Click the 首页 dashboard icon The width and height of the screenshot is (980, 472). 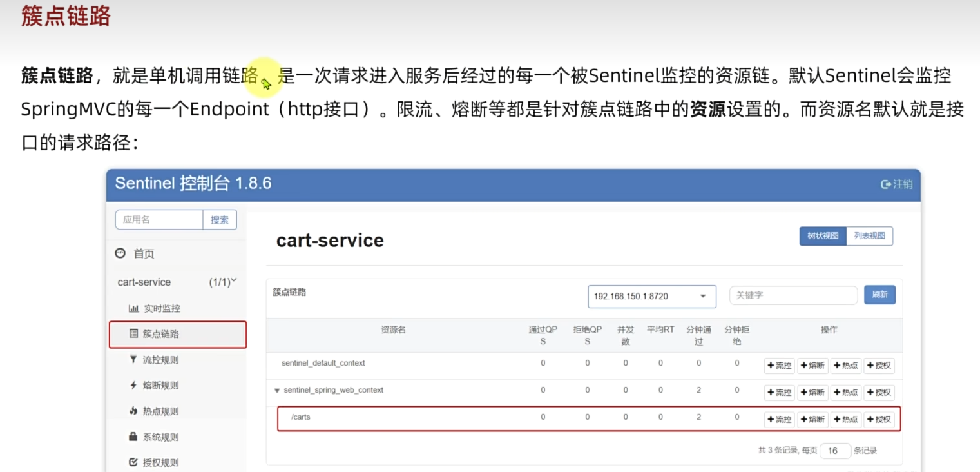point(120,253)
